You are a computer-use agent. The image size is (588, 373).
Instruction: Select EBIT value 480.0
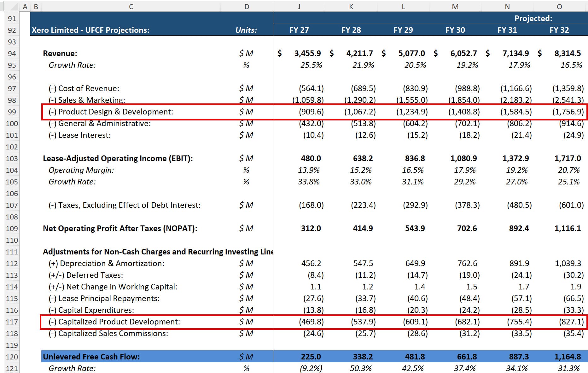(311, 159)
